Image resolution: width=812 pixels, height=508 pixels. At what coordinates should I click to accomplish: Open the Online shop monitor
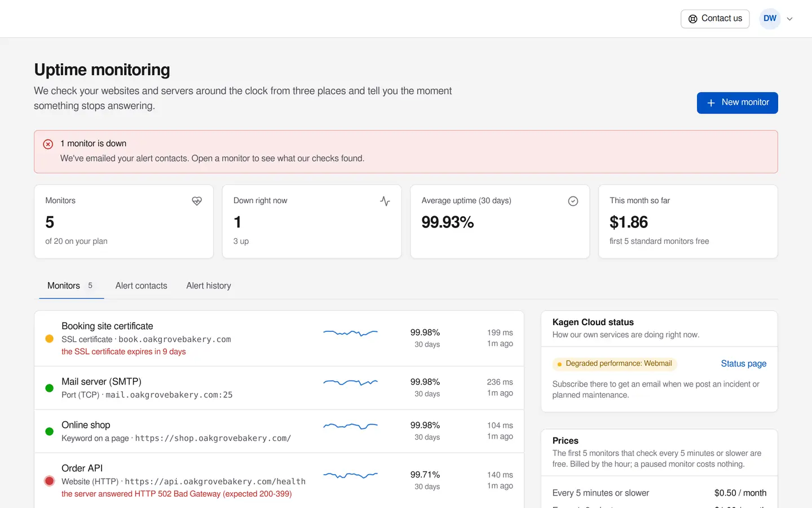[x=279, y=431]
